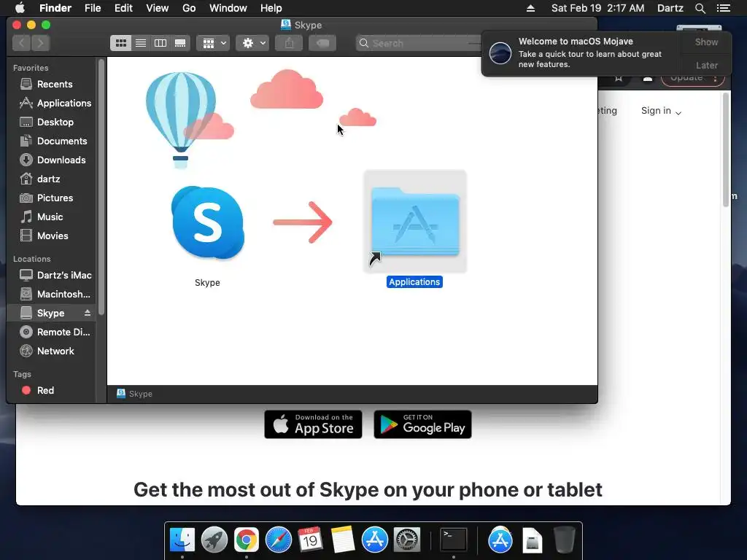Click Show on Mojave notification
This screenshot has width=747, height=560.
click(706, 42)
